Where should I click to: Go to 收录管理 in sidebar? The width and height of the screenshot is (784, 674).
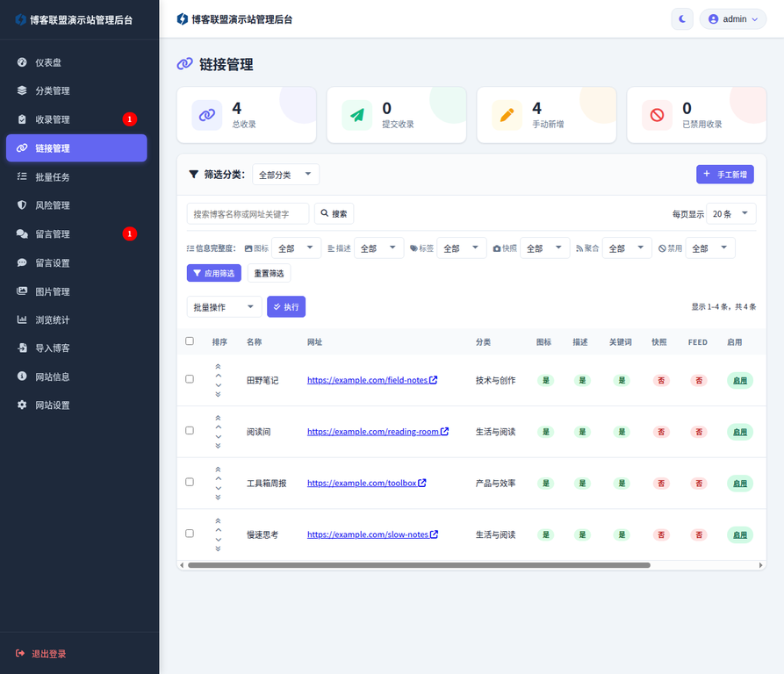point(76,119)
